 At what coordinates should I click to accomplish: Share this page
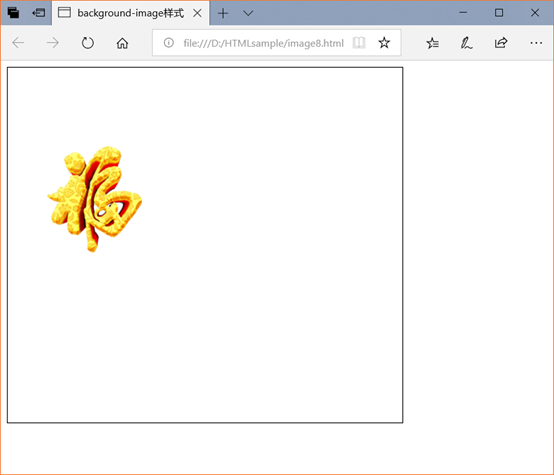pyautogui.click(x=501, y=43)
